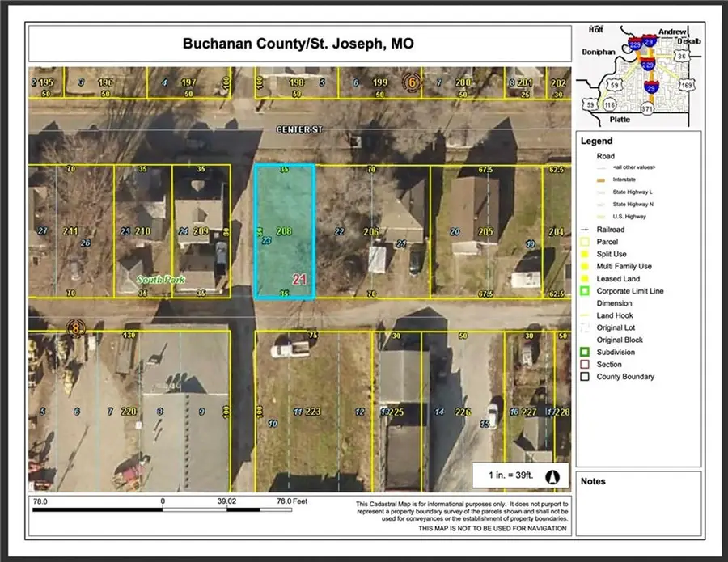Select the Section boundary legend symbol

tap(584, 364)
